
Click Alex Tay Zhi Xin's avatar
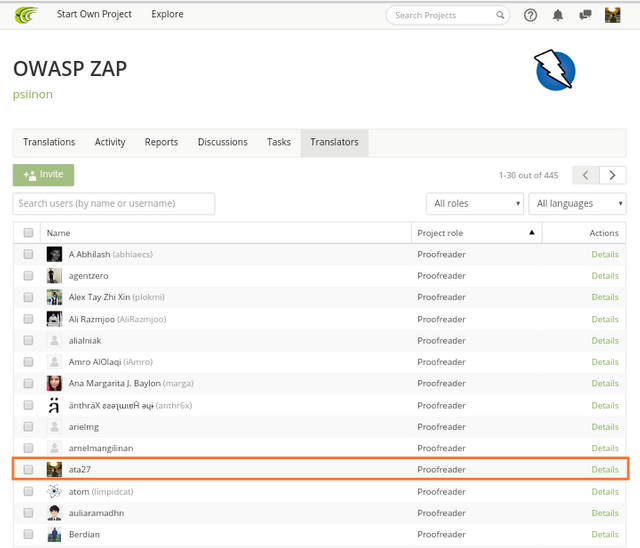tap(54, 297)
